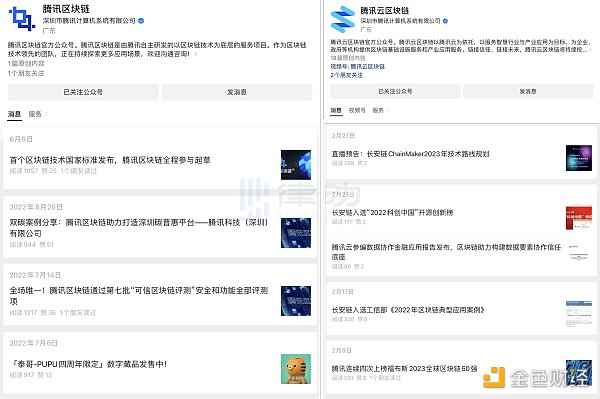Open red thumbnail of 科创中国 article
600x399 pixels.
pyautogui.click(x=579, y=218)
